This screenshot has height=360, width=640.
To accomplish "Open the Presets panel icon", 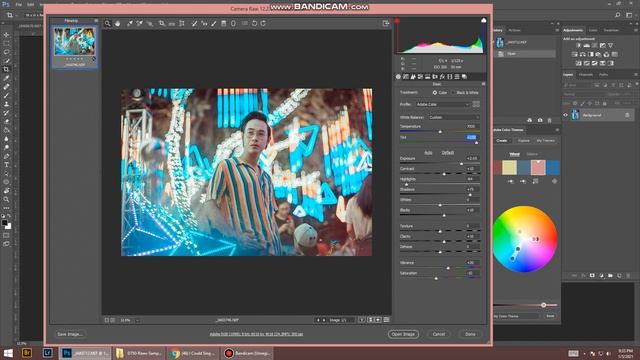I will (x=457, y=77).
